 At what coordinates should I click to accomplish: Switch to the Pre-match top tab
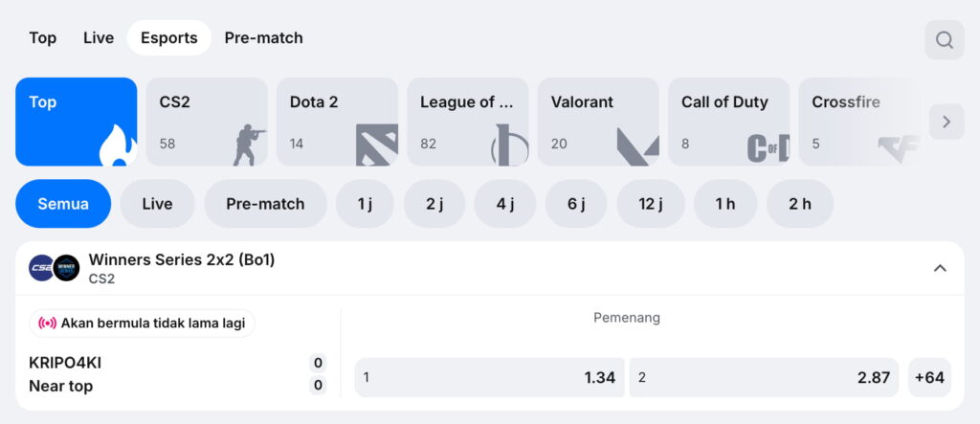pos(263,38)
